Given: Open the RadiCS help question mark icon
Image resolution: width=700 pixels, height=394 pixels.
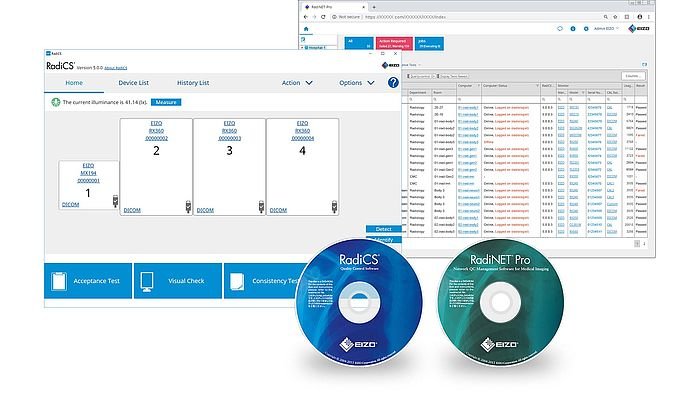Looking at the screenshot, I should coord(393,83).
